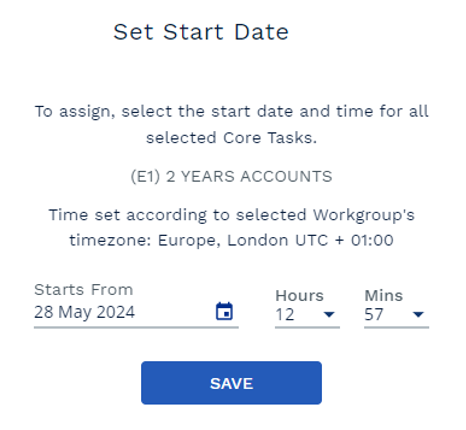Viewport: 466px width, 430px height.
Task: Click the 'Set Start Date' dialog title
Action: coord(201,32)
